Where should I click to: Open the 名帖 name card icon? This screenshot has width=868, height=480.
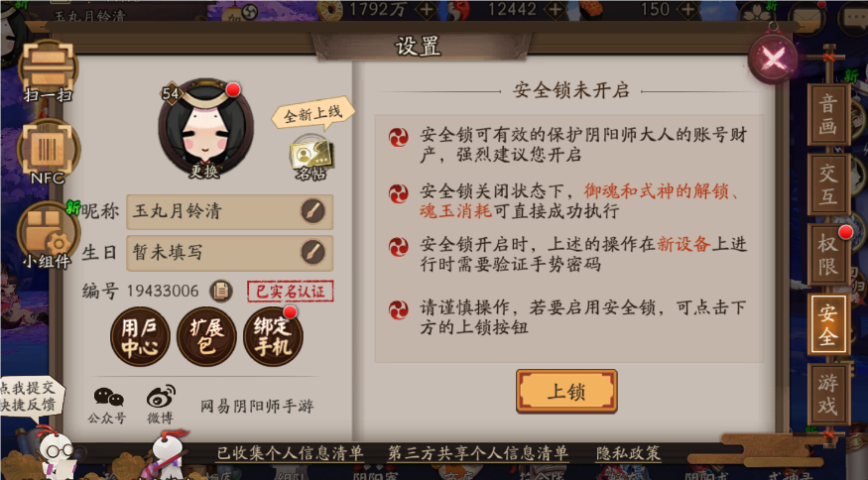311,159
